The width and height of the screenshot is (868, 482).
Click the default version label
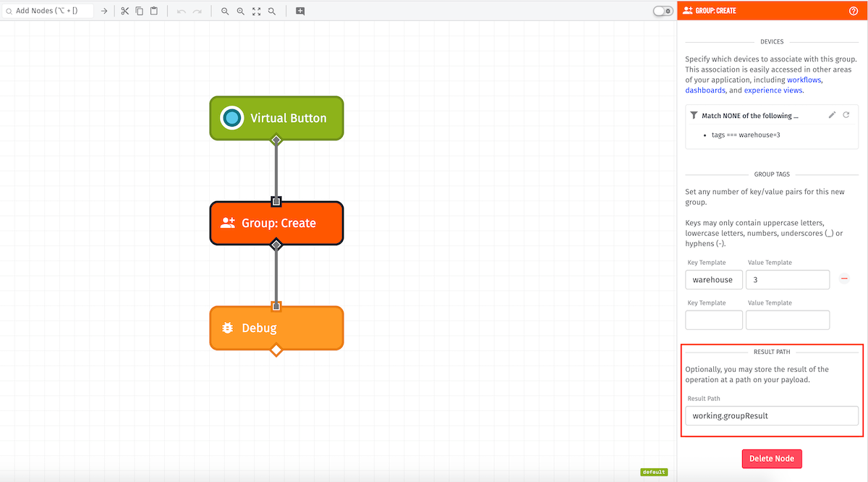[654, 472]
